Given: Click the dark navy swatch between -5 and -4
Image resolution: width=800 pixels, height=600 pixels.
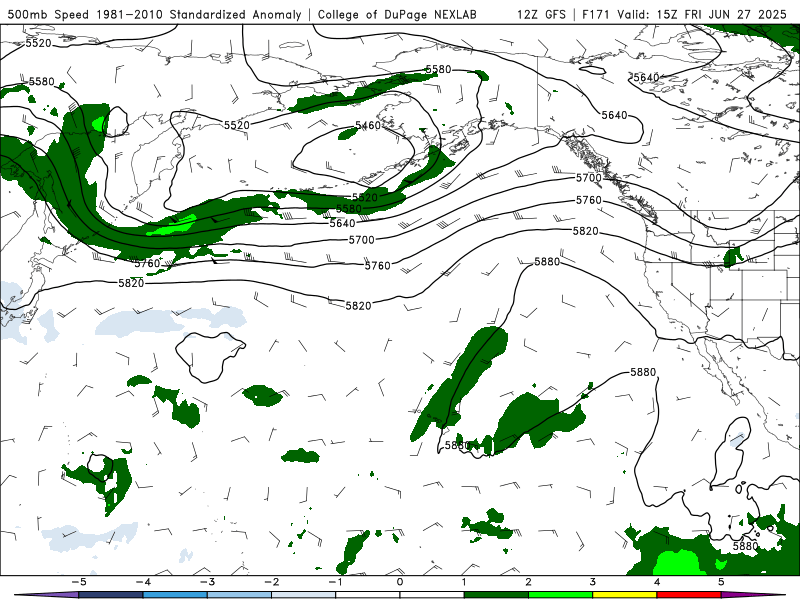Looking at the screenshot, I should (x=111, y=595).
